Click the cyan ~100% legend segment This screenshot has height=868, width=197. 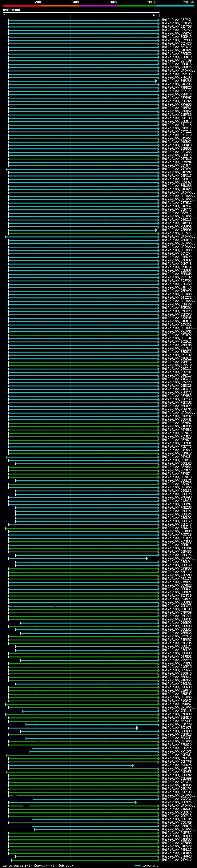175,6
